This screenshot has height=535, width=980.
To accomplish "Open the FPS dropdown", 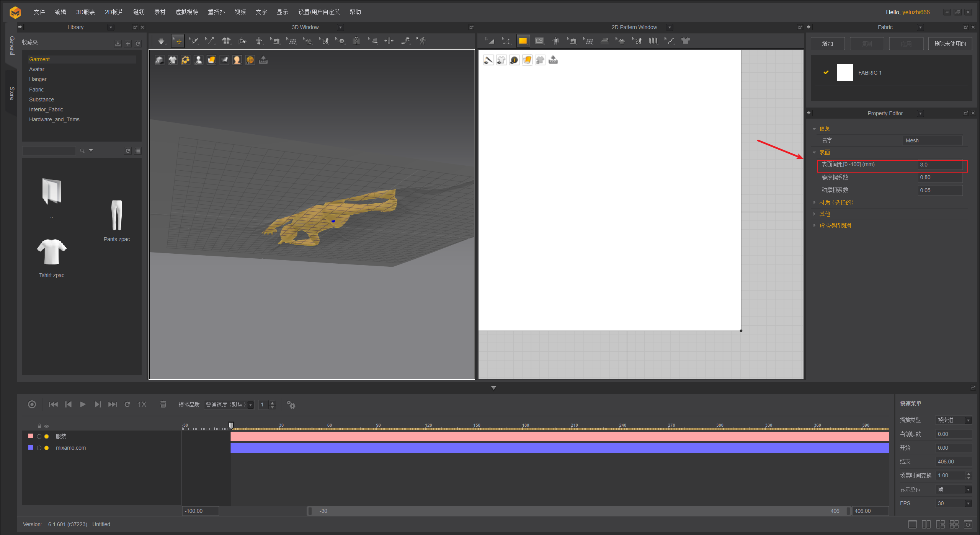I will pyautogui.click(x=953, y=503).
